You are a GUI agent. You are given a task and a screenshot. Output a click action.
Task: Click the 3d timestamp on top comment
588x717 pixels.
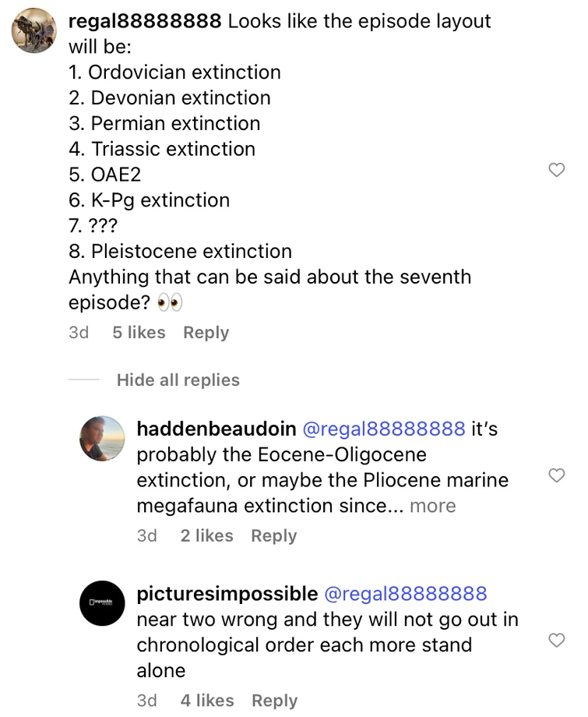pos(79,333)
